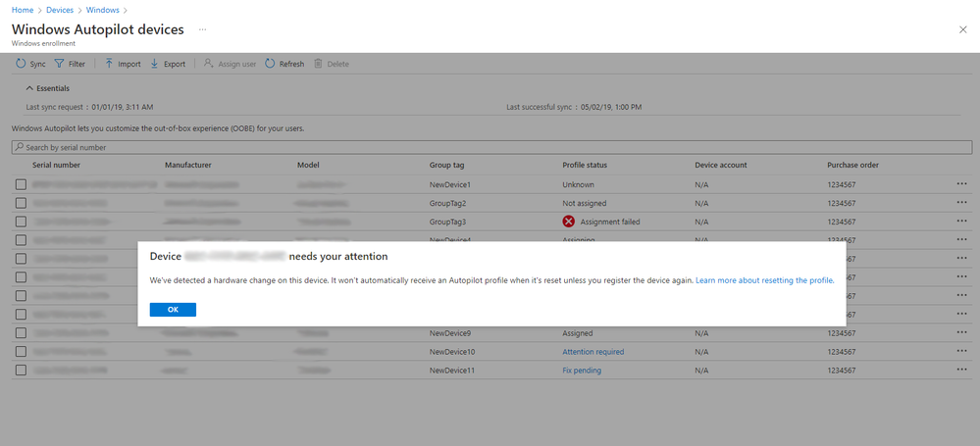The image size is (980, 446).
Task: Click the Unknown profile status cell
Action: coord(578,185)
